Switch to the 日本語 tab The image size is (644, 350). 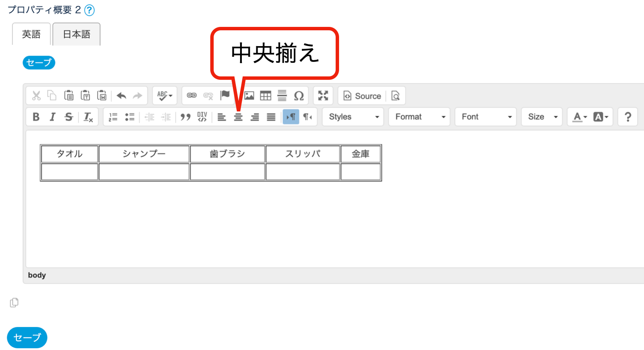[77, 34]
